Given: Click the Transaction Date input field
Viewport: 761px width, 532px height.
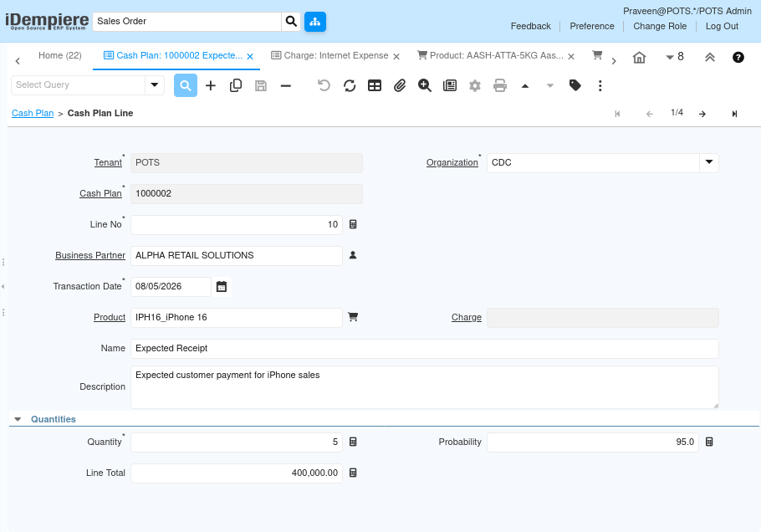Looking at the screenshot, I should pos(171,286).
